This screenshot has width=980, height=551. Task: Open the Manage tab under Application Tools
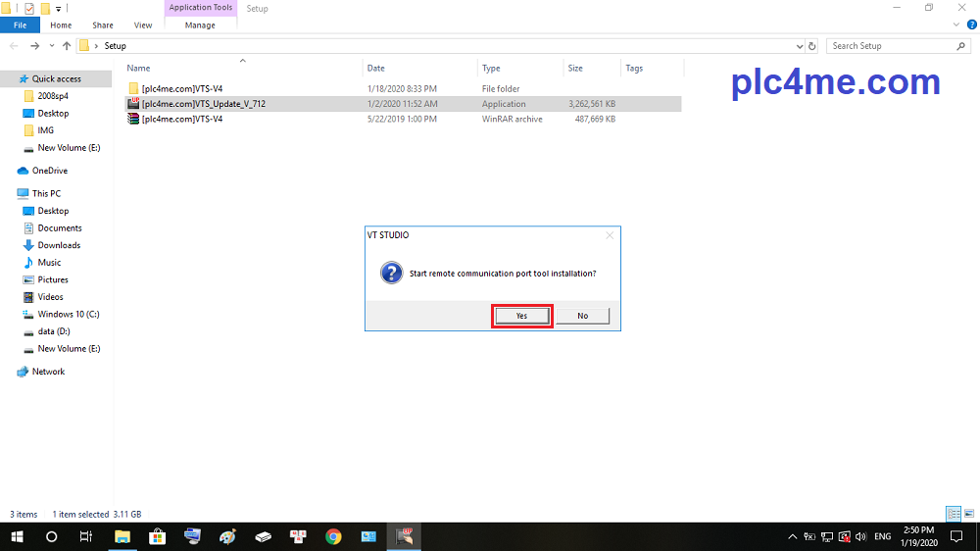tap(200, 25)
